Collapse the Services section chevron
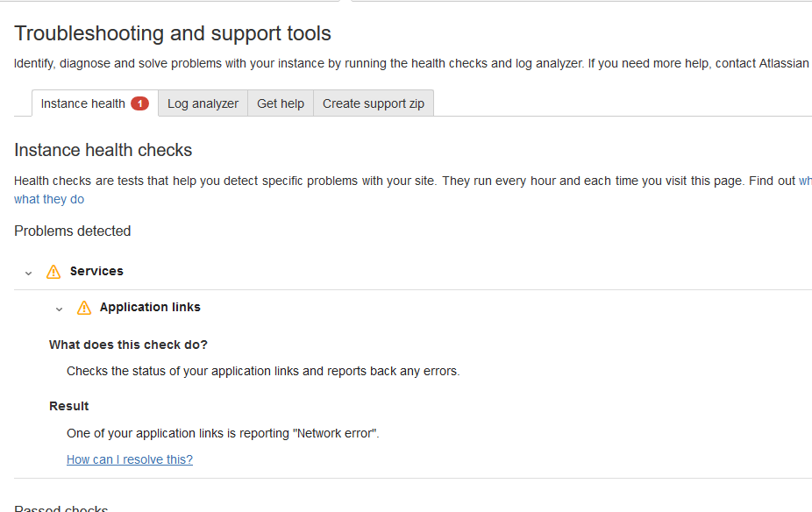 [28, 273]
